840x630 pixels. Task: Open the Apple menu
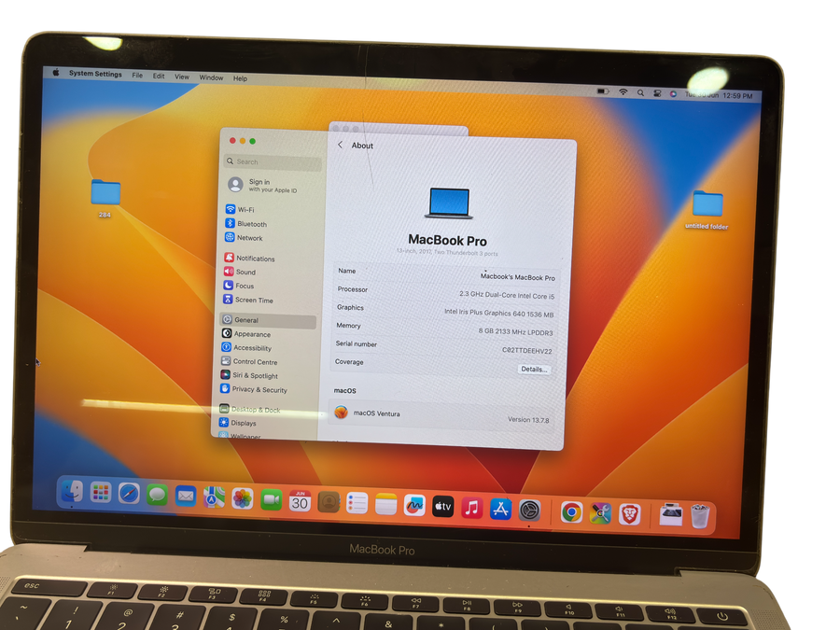click(x=56, y=72)
